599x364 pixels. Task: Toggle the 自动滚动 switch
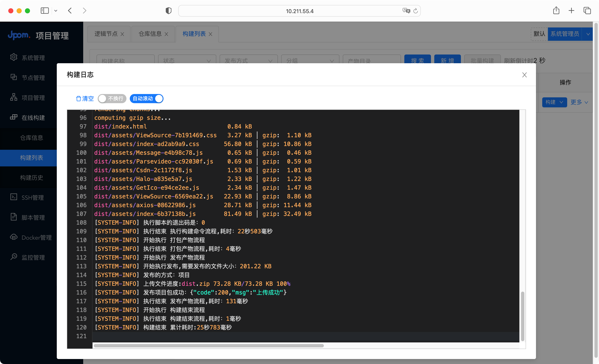point(147,98)
